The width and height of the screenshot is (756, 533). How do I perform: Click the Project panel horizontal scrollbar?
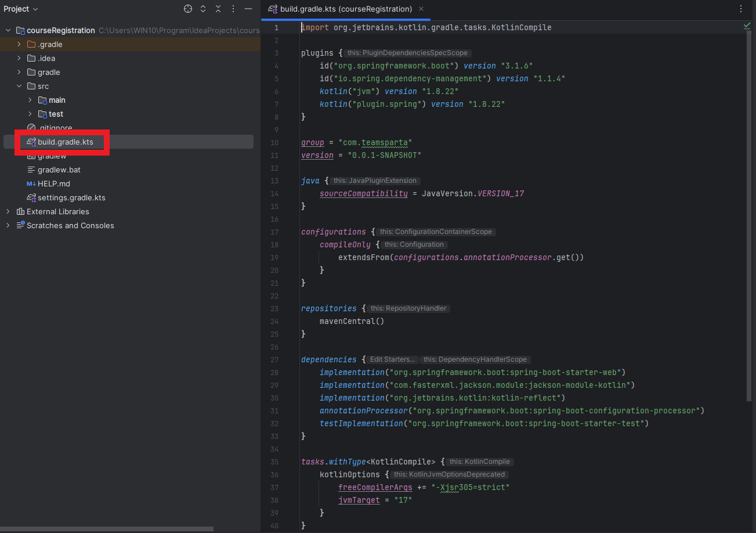[107, 529]
